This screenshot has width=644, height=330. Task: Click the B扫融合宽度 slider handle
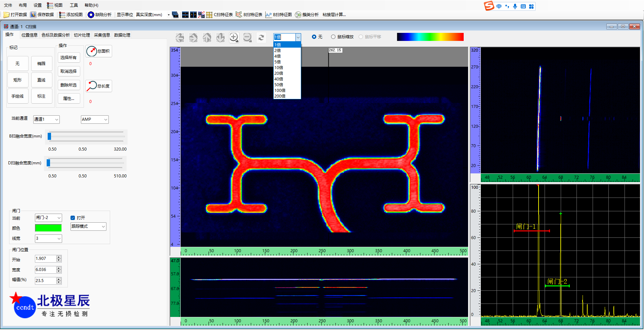[49, 136]
